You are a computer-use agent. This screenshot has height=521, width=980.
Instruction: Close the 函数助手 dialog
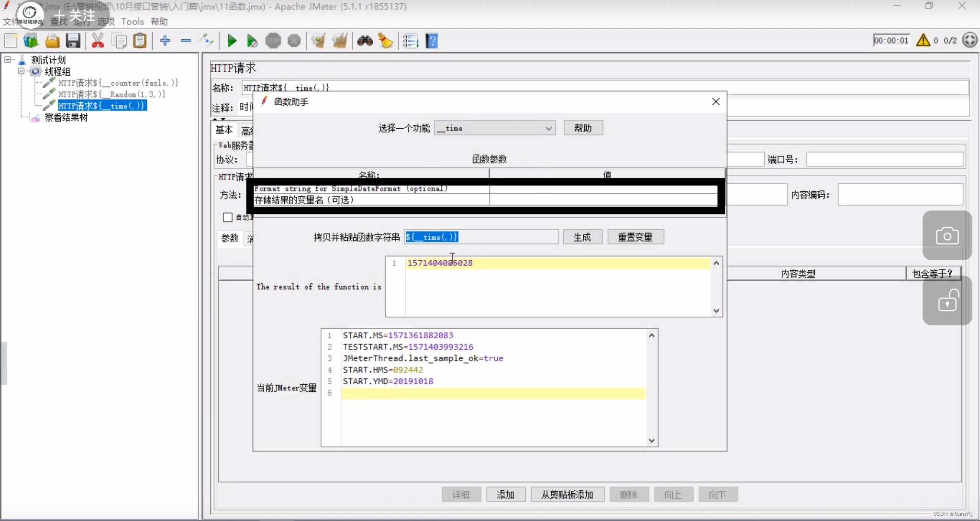(716, 101)
